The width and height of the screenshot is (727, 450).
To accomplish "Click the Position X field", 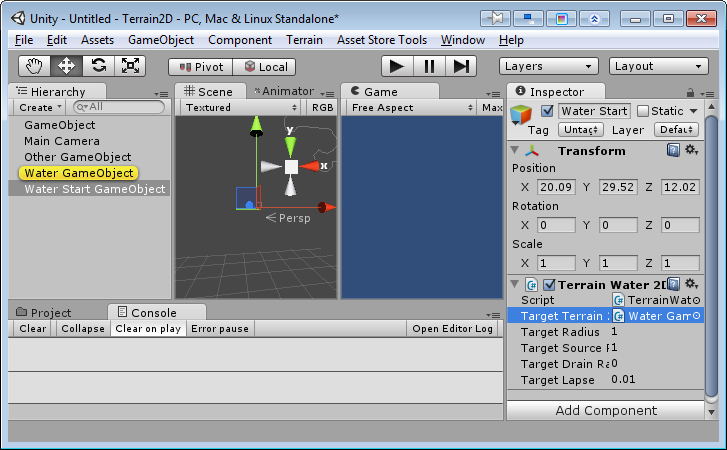I will click(x=556, y=187).
